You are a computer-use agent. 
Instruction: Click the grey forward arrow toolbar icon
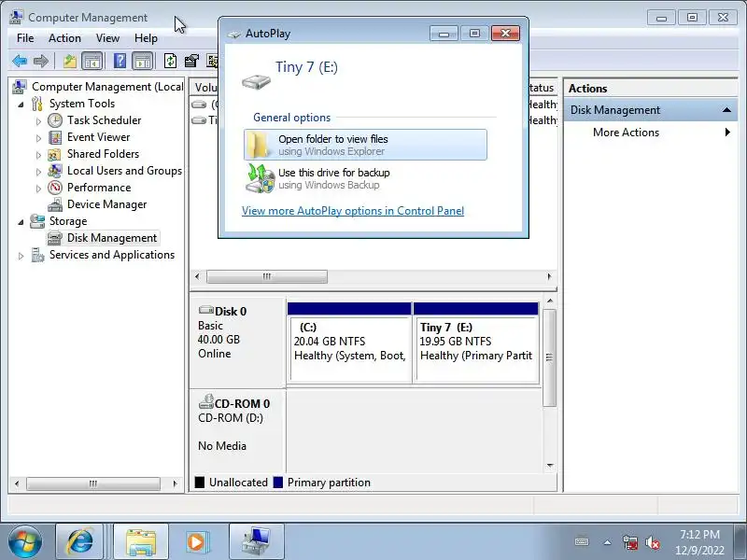[41, 61]
